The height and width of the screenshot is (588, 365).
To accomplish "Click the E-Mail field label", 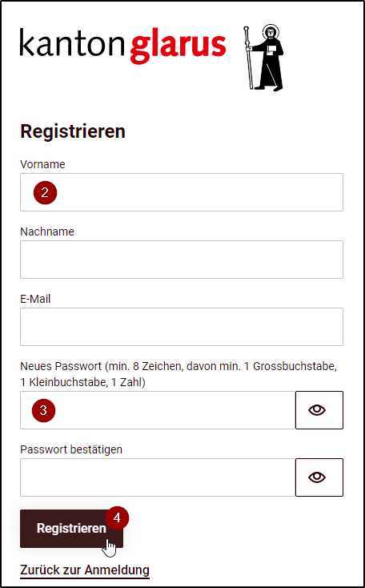I will click(x=35, y=299).
